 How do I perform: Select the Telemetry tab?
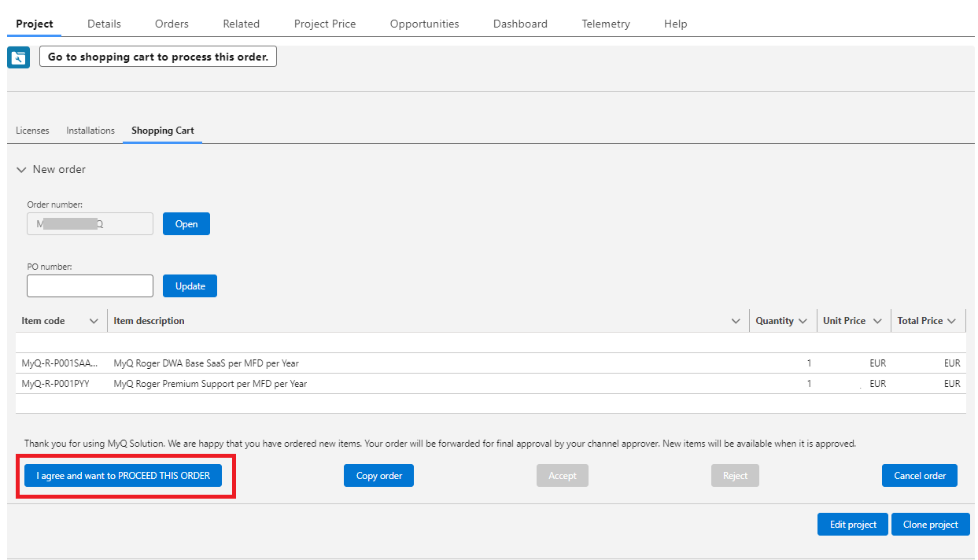click(x=605, y=24)
